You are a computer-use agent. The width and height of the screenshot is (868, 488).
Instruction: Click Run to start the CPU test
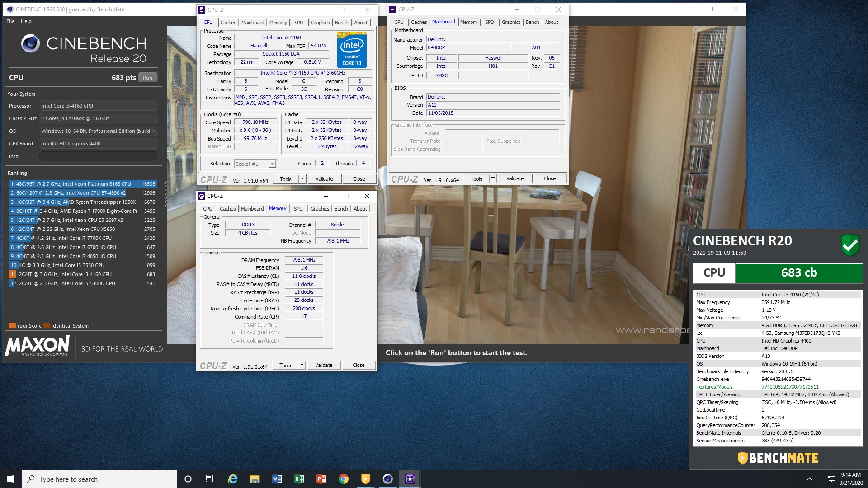pos(148,78)
